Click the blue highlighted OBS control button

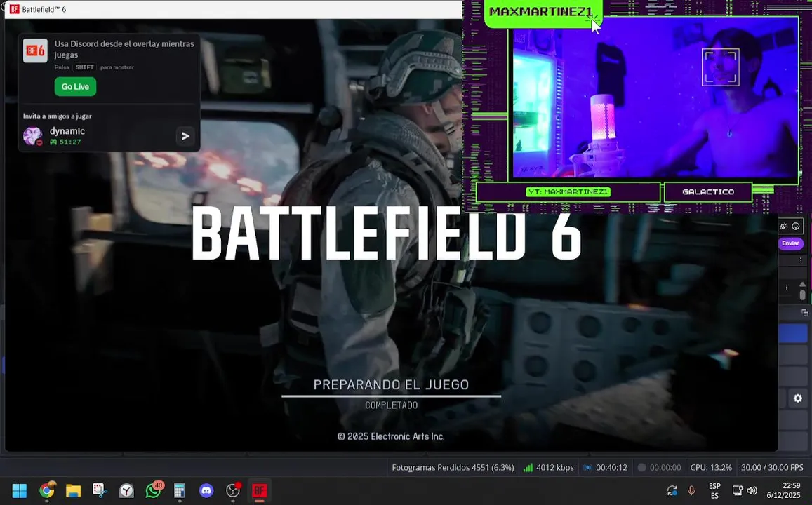[x=793, y=333]
